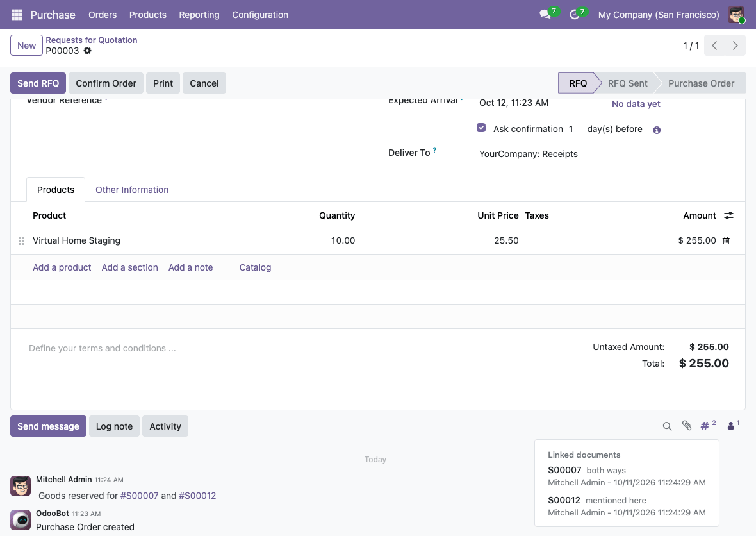Click the Add a note link

(x=190, y=267)
